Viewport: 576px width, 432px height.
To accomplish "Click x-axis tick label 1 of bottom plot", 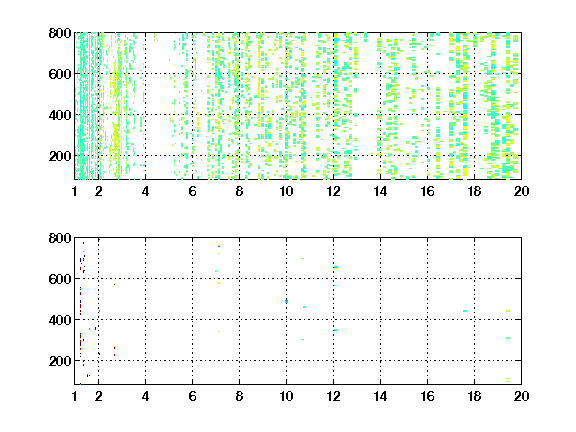I will [x=75, y=396].
